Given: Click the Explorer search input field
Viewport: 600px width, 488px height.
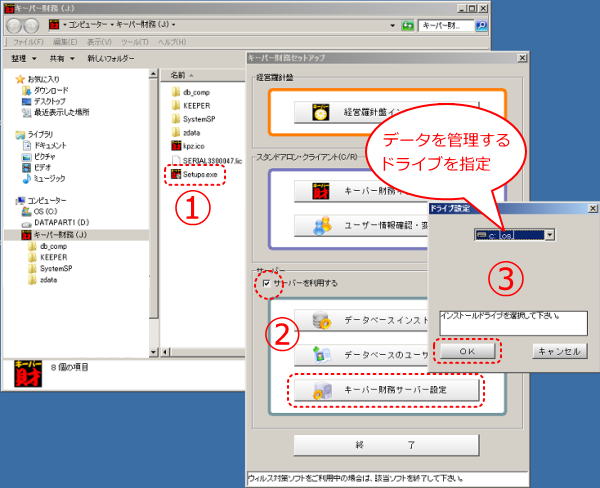Looking at the screenshot, I should tap(446, 26).
